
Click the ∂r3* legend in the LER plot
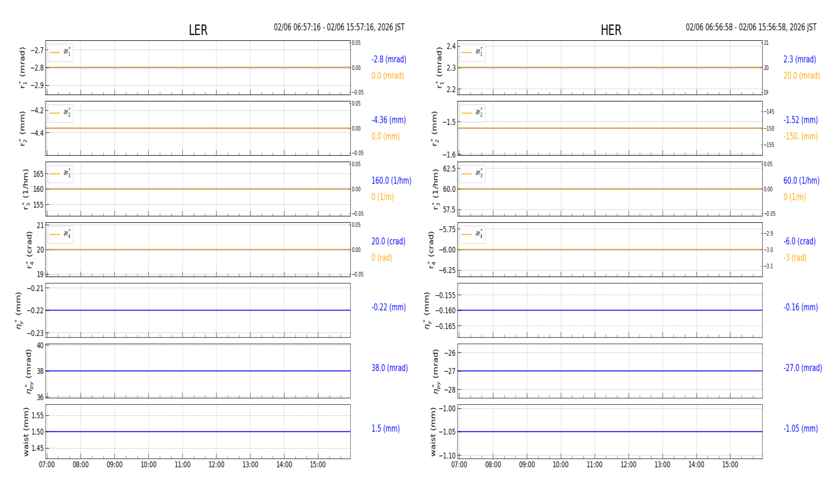coord(61,174)
